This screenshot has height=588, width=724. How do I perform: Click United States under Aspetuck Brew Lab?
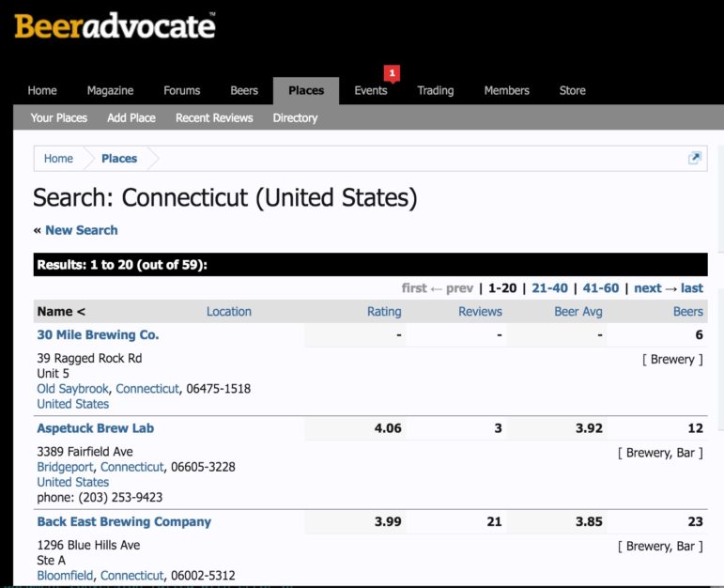pos(73,482)
